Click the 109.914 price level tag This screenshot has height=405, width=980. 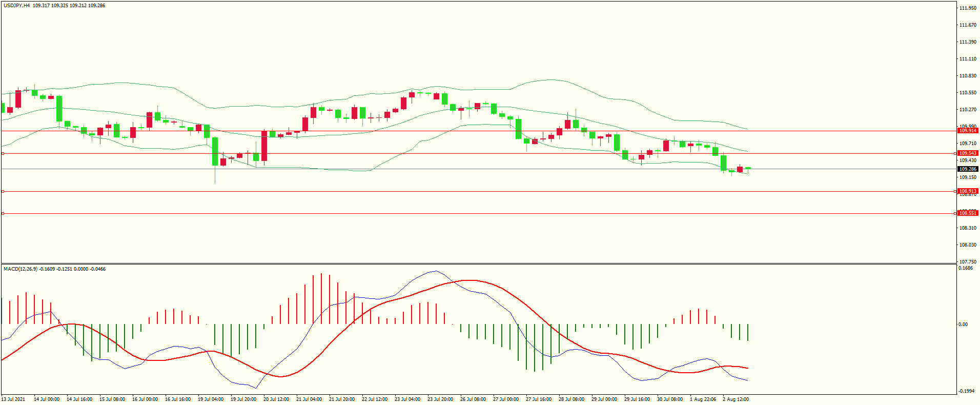tap(968, 131)
